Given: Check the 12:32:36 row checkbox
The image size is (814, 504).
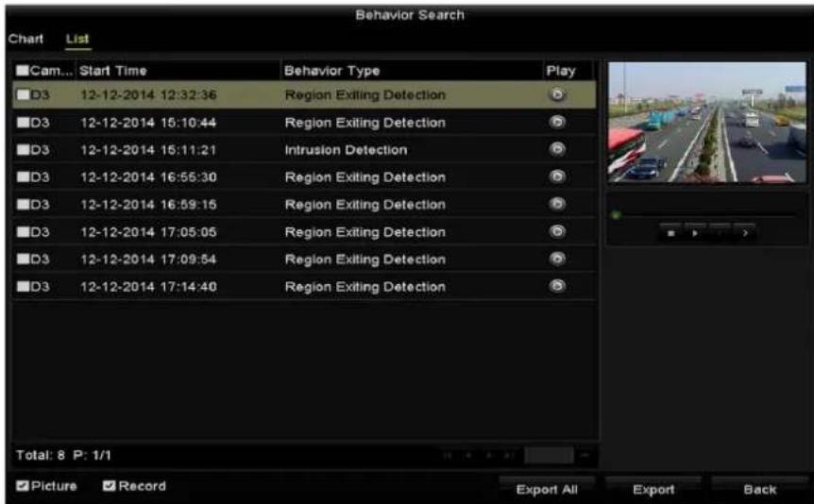Looking at the screenshot, I should pos(23,94).
